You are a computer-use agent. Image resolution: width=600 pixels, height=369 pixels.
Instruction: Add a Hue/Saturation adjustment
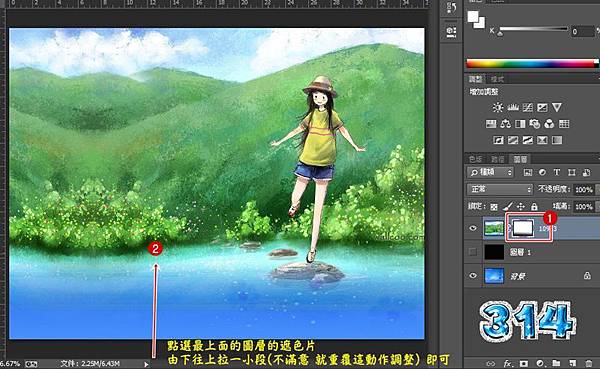[491, 124]
